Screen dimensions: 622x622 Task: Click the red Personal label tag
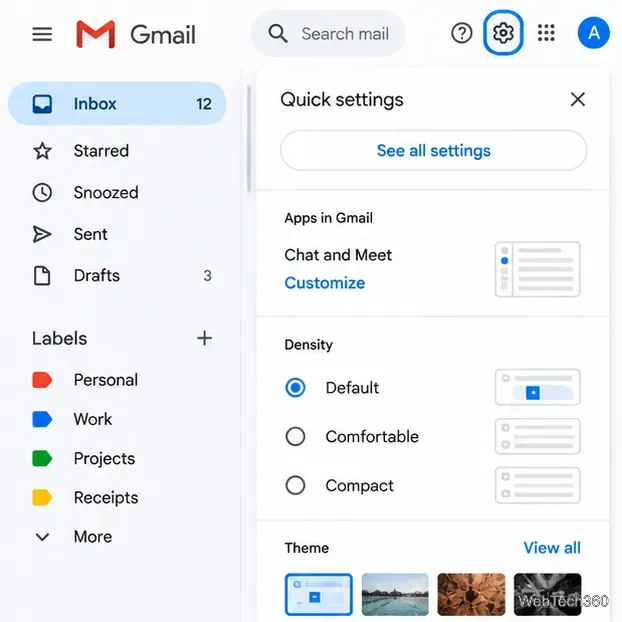pyautogui.click(x=42, y=380)
